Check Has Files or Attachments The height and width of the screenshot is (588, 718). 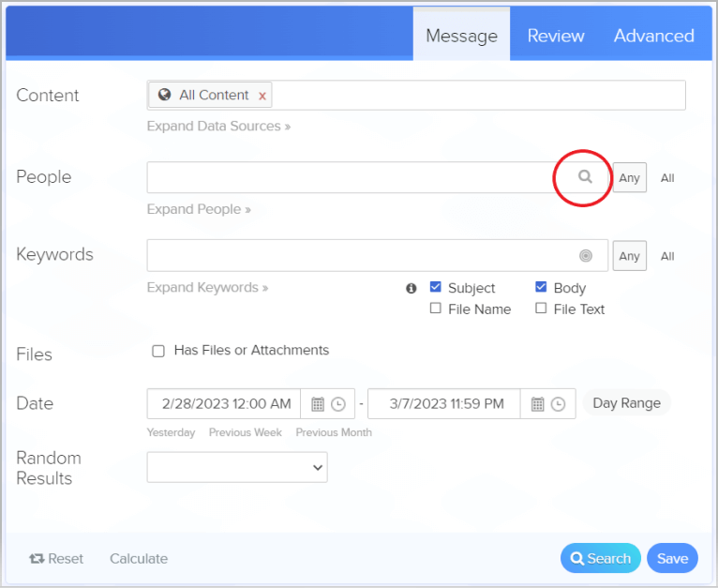point(158,351)
